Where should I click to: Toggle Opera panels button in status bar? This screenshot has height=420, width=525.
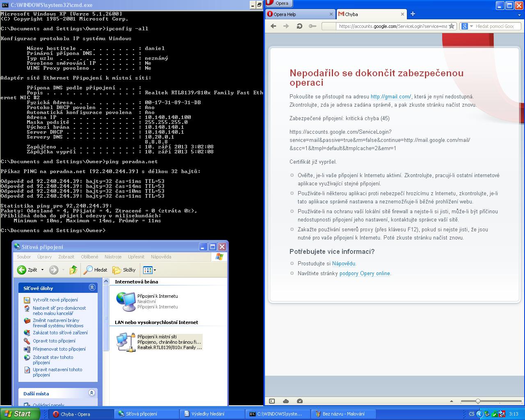click(272, 401)
